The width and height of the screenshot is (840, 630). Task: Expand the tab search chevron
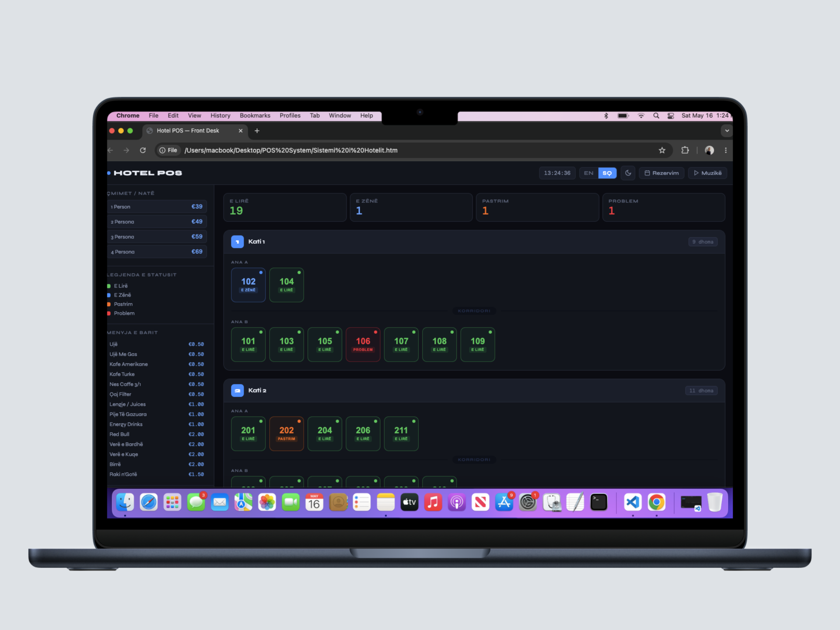[x=727, y=131]
